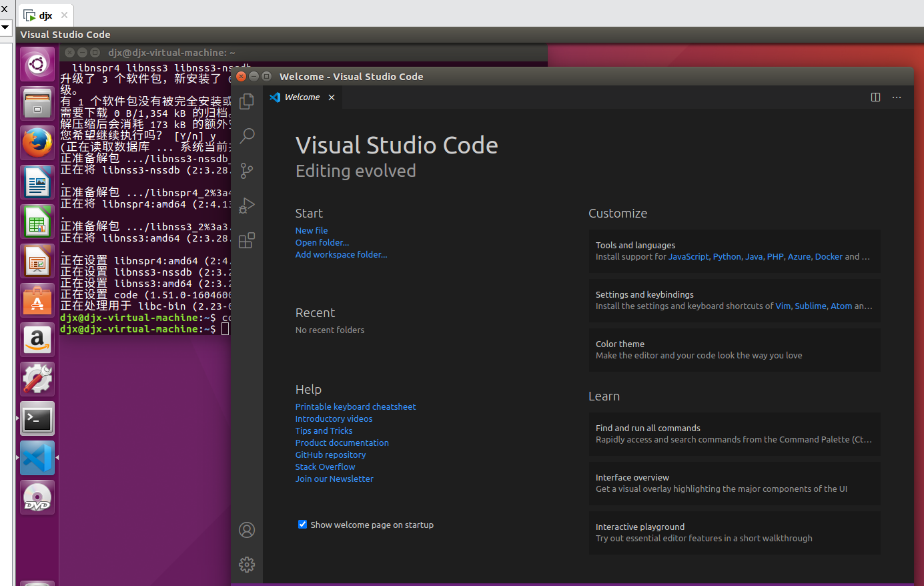
Task: Open the Interactive playground card
Action: click(735, 533)
